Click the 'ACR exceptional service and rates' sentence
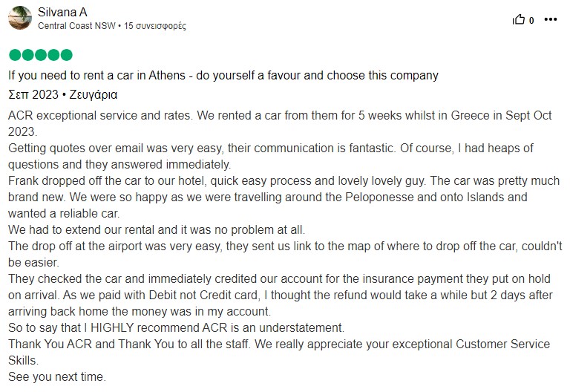Image resolution: width=570 pixels, height=392 pixels. [99, 115]
